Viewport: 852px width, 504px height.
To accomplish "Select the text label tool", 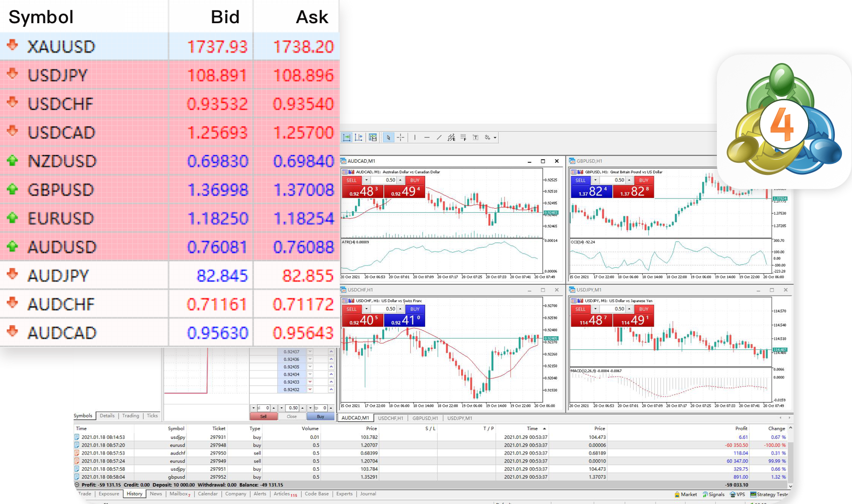I will click(x=475, y=138).
